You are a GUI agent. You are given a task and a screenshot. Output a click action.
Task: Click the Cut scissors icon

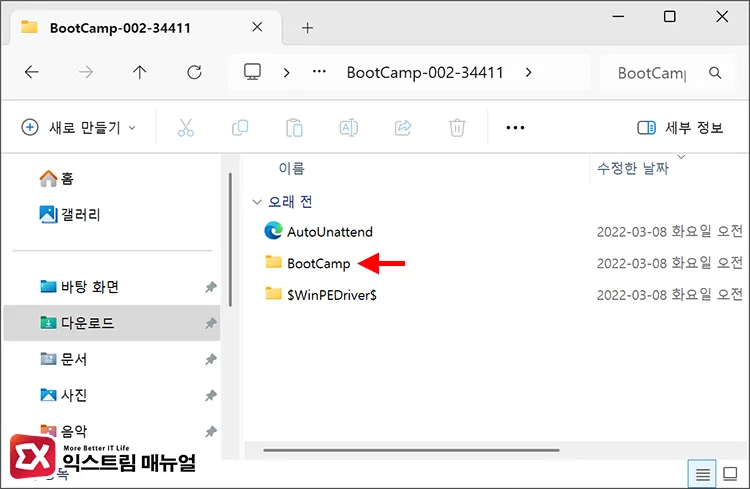186,128
